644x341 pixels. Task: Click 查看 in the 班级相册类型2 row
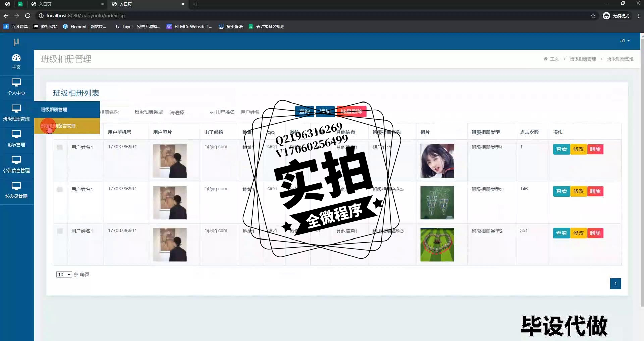561,233
